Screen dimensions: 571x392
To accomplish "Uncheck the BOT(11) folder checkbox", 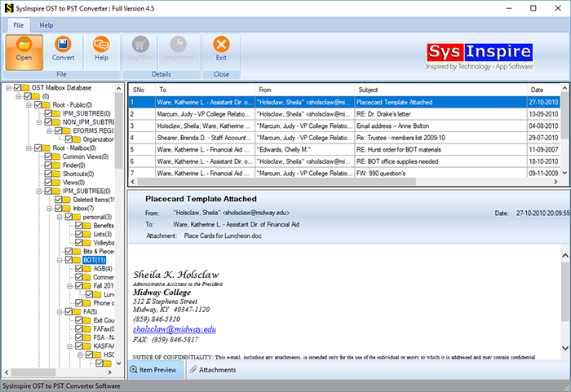I will (69, 260).
